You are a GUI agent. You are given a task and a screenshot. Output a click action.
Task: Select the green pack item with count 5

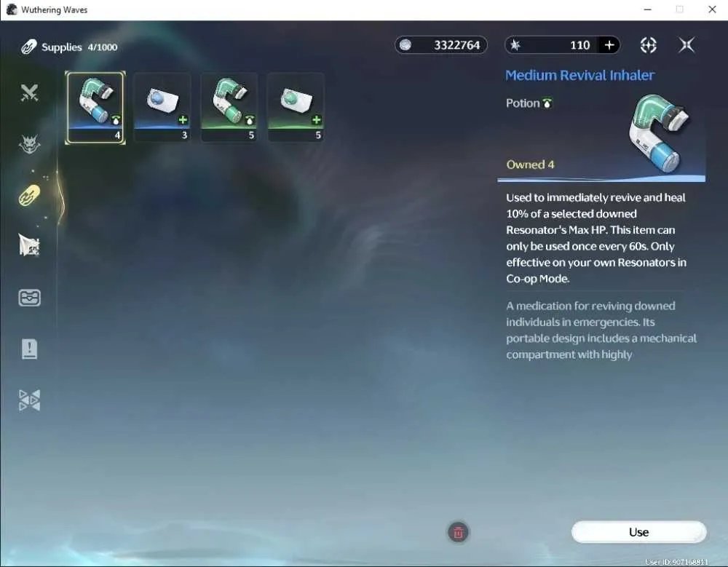point(296,107)
